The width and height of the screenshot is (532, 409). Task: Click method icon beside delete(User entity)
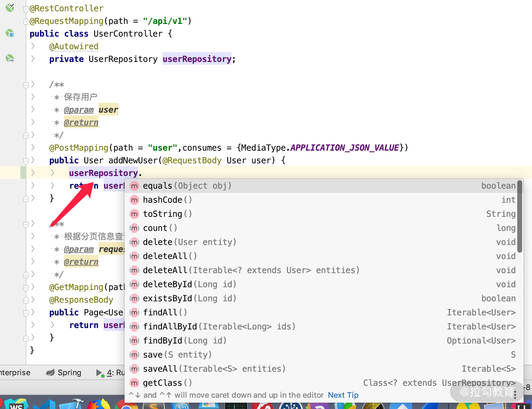click(x=134, y=242)
